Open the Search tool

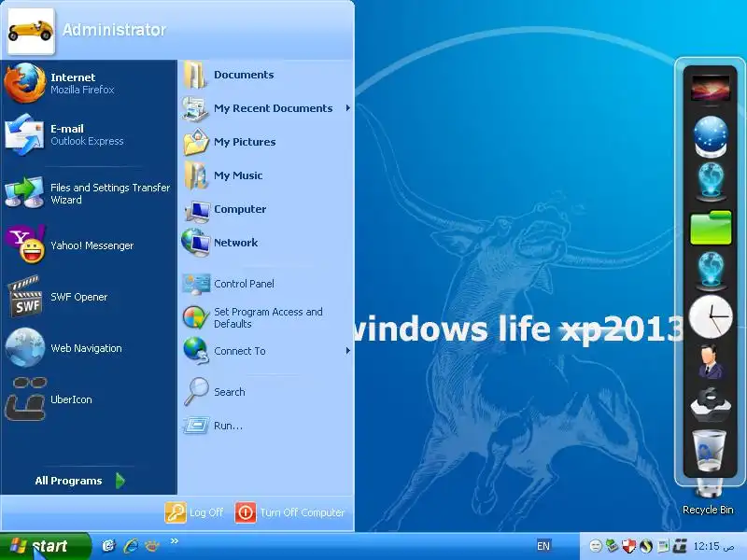[266, 392]
